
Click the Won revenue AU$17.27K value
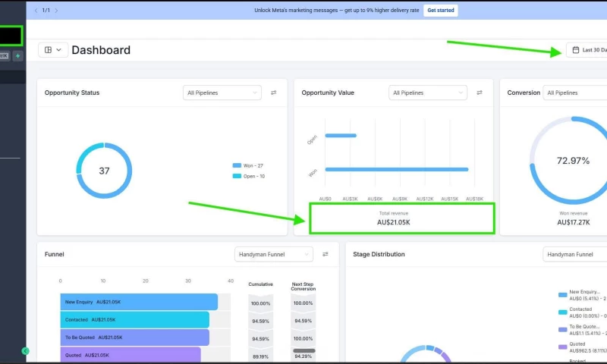pyautogui.click(x=574, y=222)
